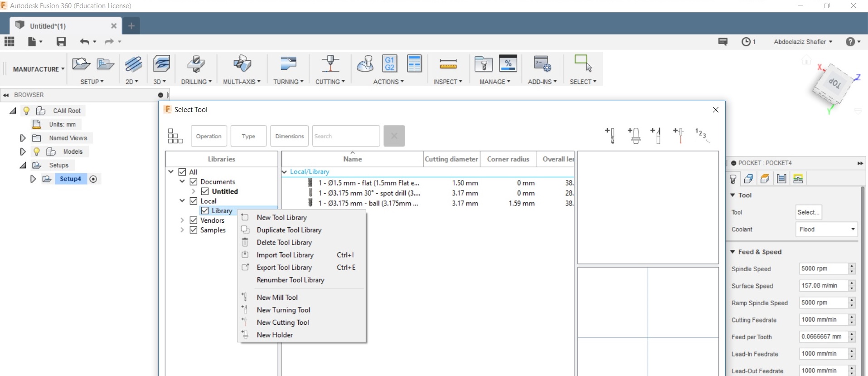
Task: Undo the last action
Action: (84, 42)
